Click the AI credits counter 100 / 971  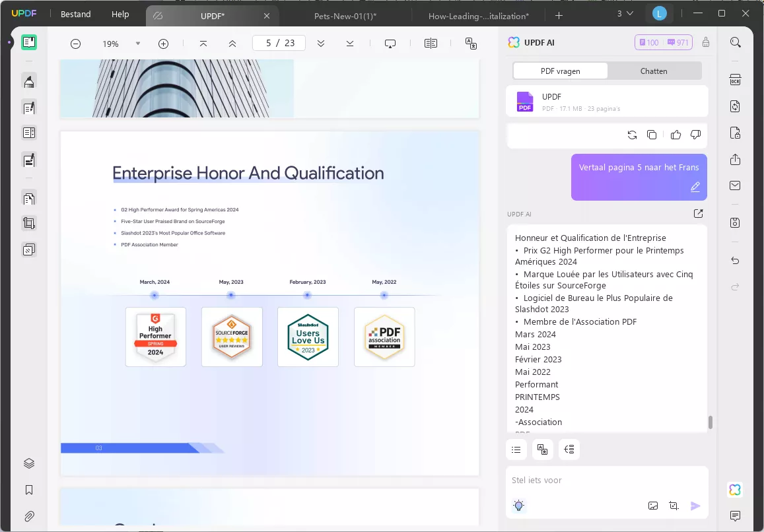663,42
